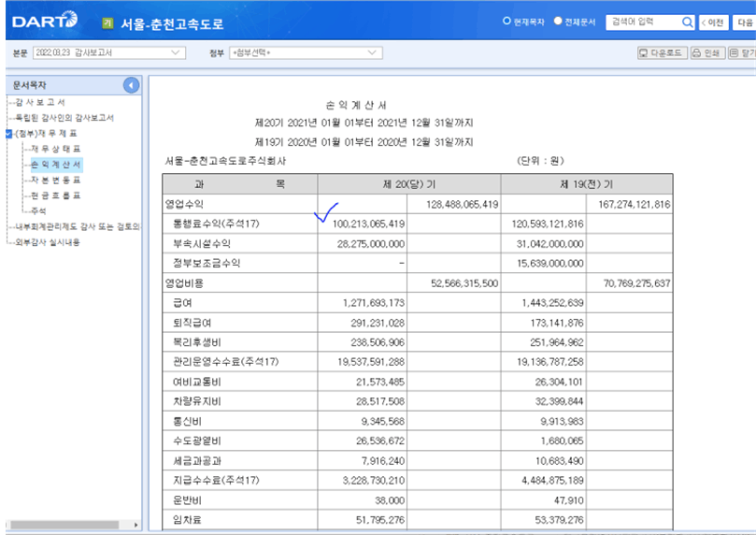Click the 운반비 row label
The height and width of the screenshot is (535, 756).
[187, 500]
